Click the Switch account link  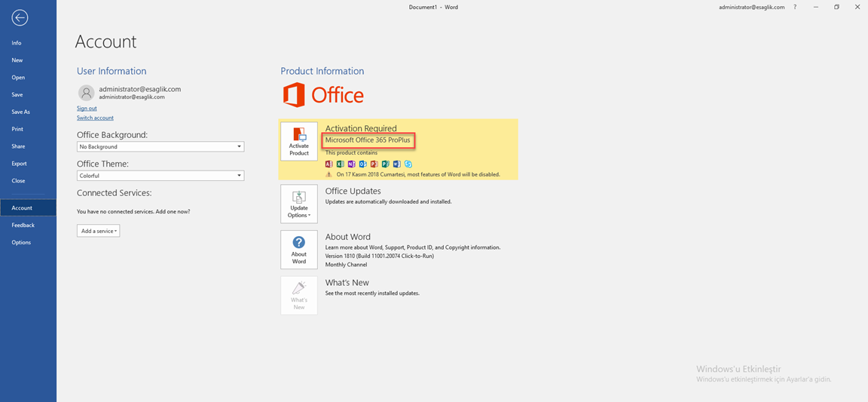point(95,118)
